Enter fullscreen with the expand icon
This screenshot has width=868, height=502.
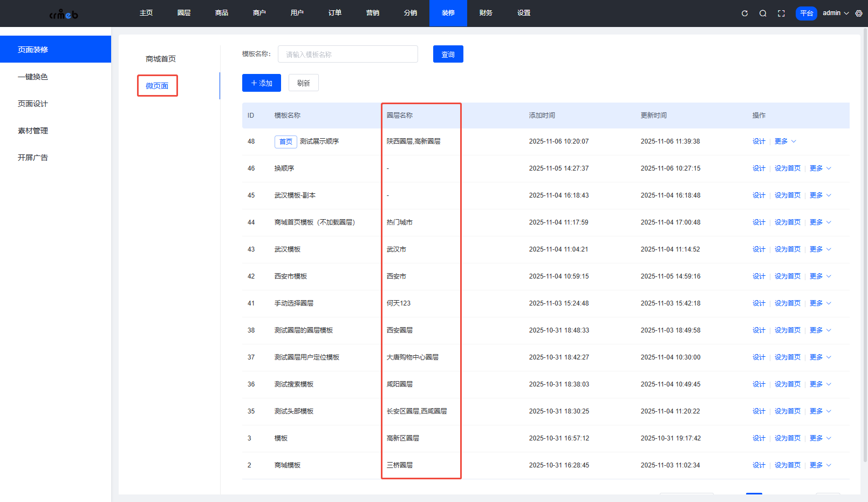pos(781,13)
